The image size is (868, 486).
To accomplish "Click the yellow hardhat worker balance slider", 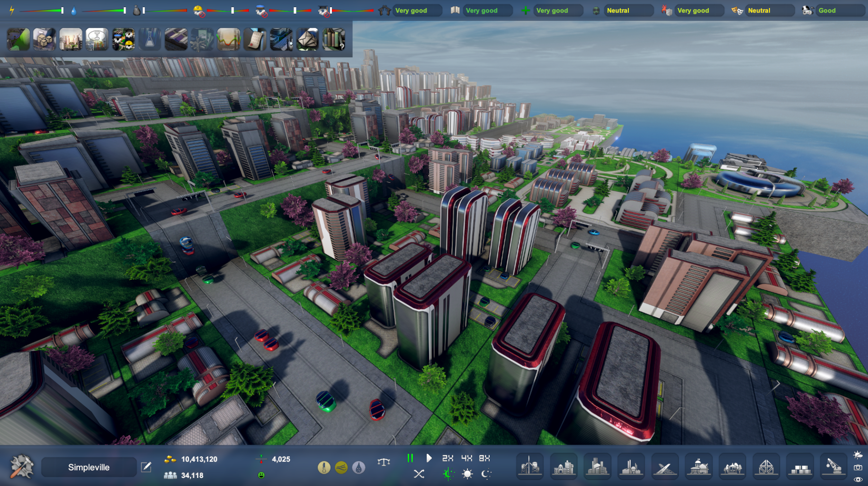I will (x=228, y=10).
